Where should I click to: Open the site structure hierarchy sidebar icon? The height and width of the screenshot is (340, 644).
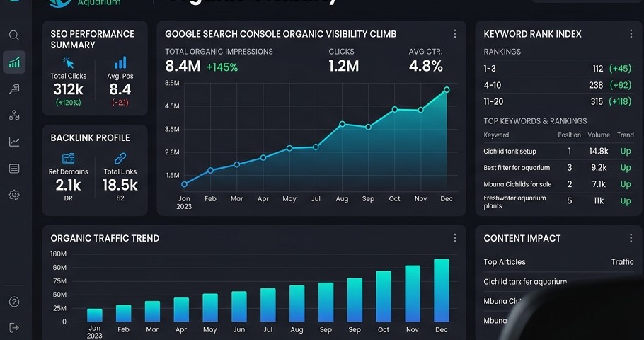[x=14, y=115]
